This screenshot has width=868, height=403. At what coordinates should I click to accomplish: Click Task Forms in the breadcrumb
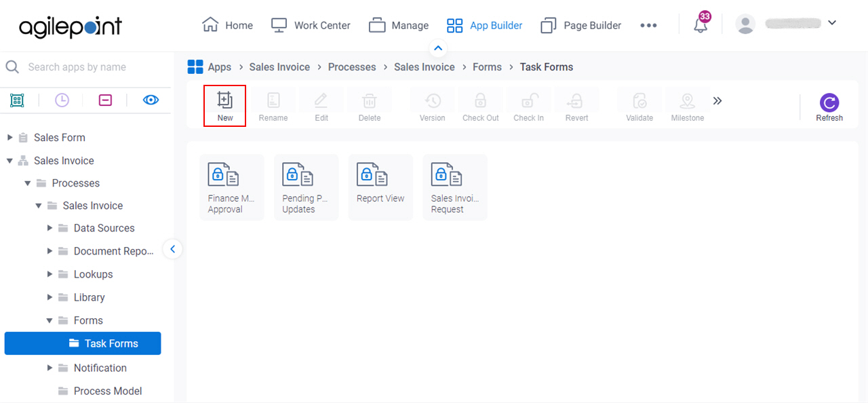pos(547,67)
